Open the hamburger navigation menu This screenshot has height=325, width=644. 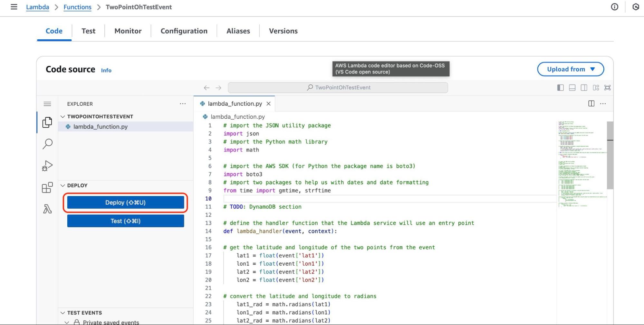pos(14,7)
